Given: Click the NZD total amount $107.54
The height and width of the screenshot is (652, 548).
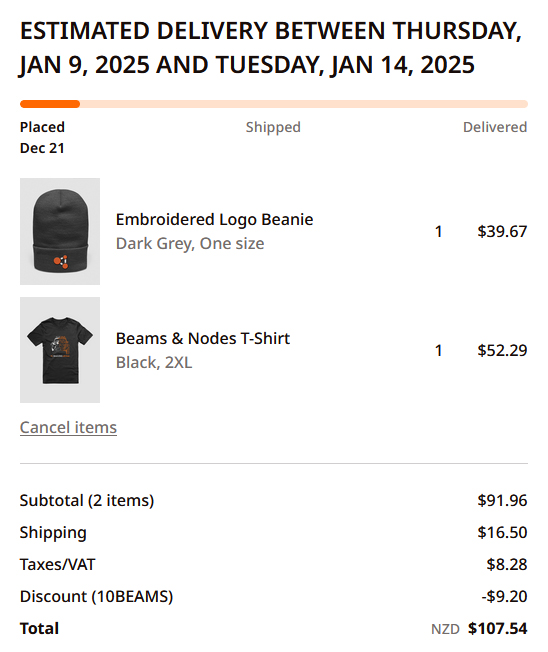Looking at the screenshot, I should click(497, 628).
